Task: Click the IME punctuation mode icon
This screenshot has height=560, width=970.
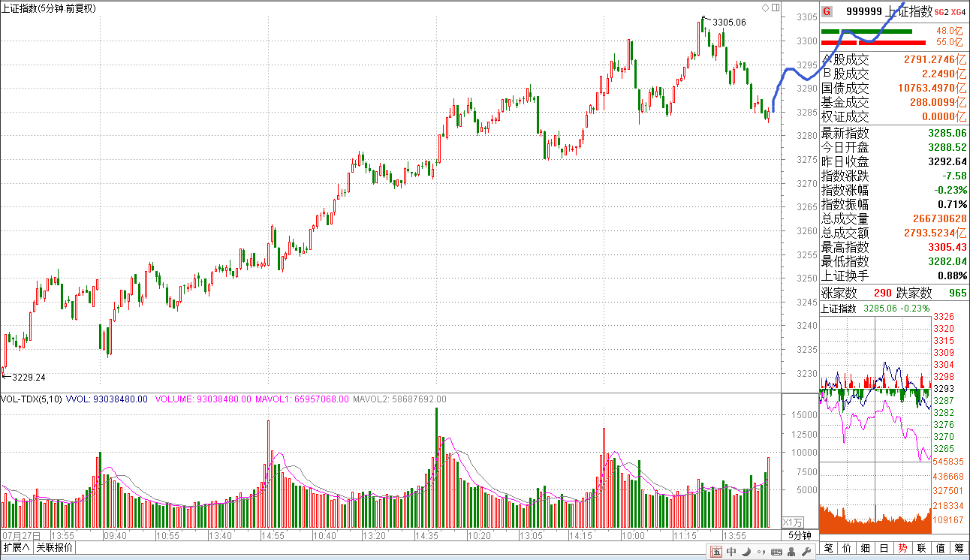Action: click(761, 552)
